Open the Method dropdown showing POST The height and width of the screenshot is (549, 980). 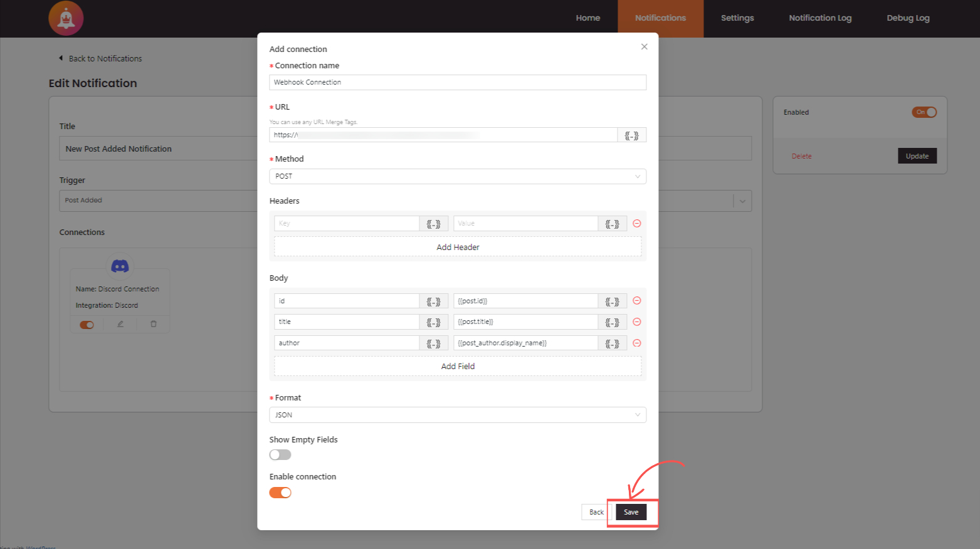[x=457, y=176]
